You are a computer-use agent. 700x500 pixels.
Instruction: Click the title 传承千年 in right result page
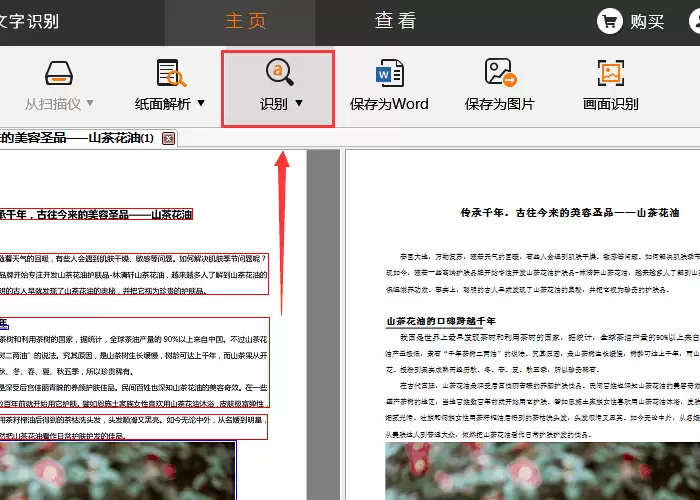pos(570,213)
